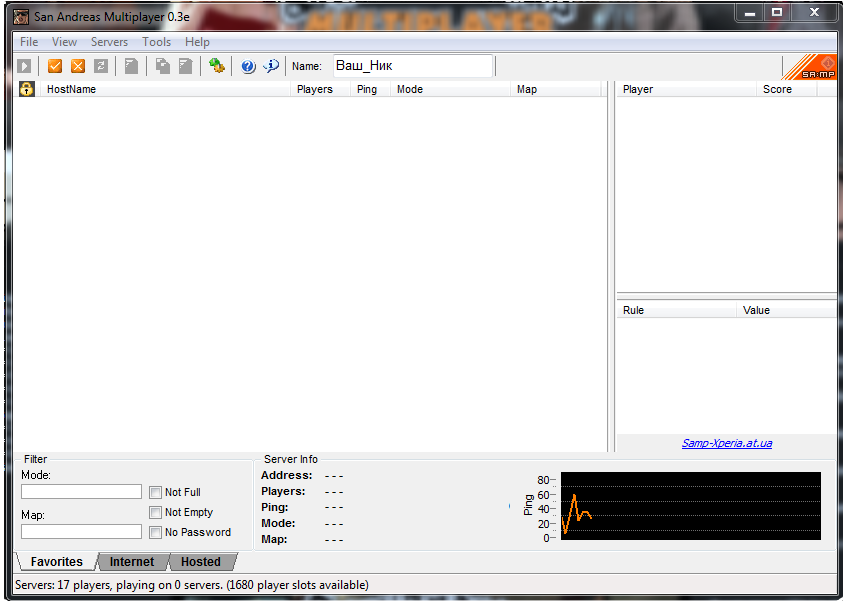
Task: Click the status bar servers summary text
Action: tap(192, 586)
